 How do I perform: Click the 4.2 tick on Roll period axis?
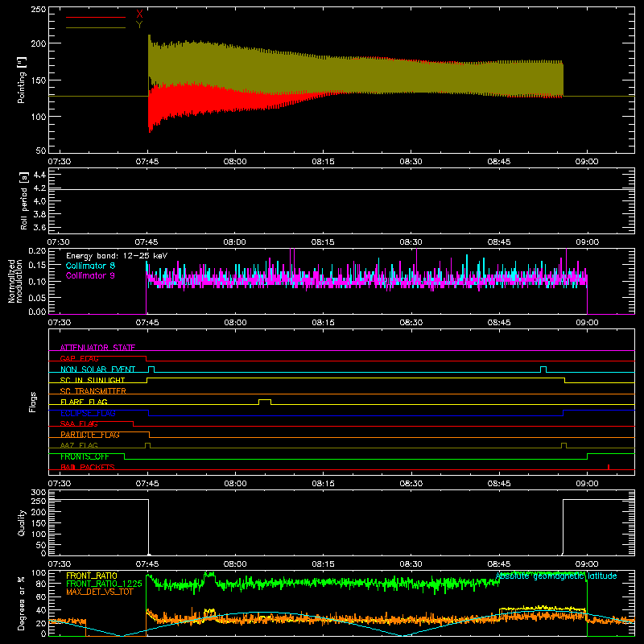(39, 188)
